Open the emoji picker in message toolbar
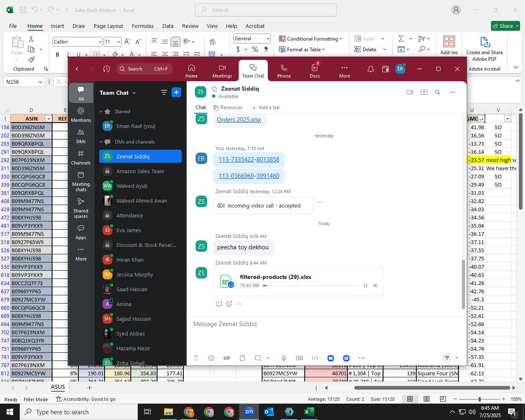Image resolution: width=525 pixels, height=420 pixels. [211, 358]
